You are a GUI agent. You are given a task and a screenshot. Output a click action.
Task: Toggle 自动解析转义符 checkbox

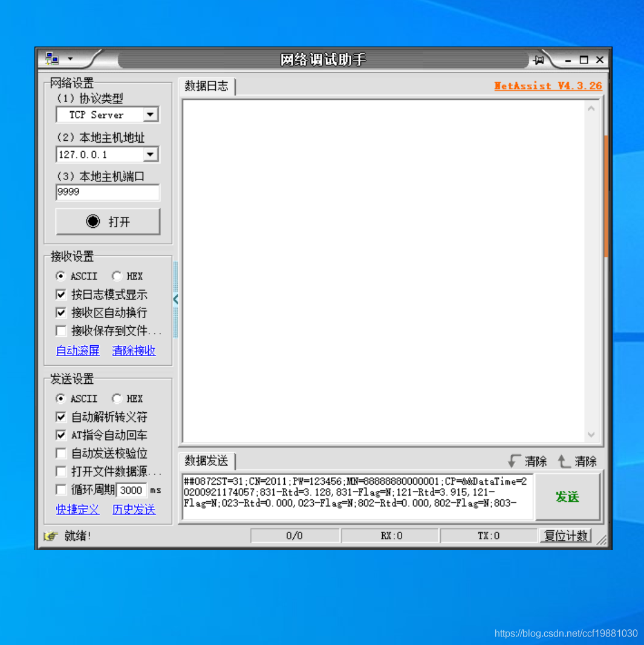[x=61, y=417]
